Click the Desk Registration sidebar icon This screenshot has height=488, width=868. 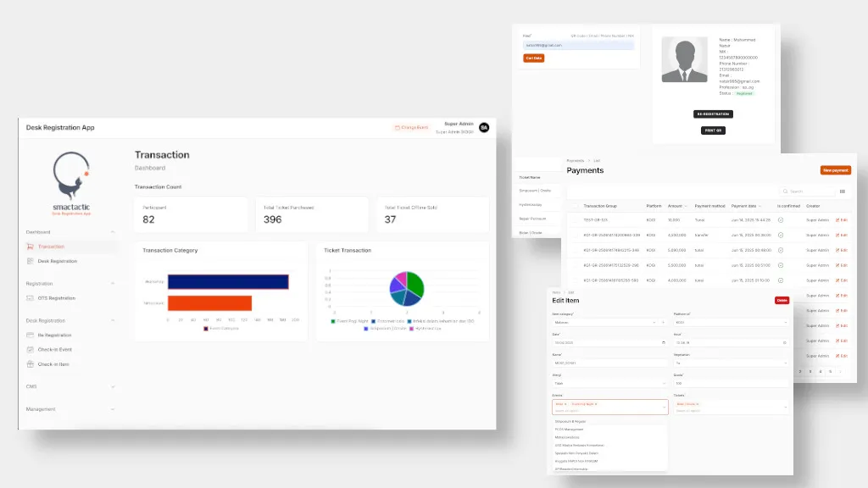(x=31, y=261)
